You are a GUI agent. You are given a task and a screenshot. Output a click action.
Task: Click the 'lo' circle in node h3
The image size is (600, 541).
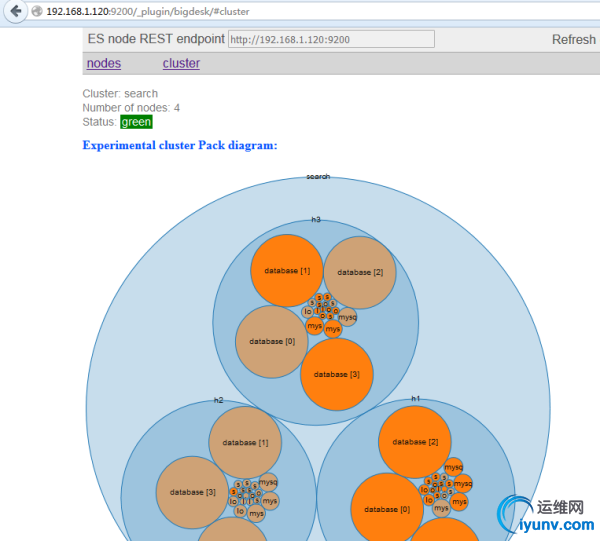308,312
